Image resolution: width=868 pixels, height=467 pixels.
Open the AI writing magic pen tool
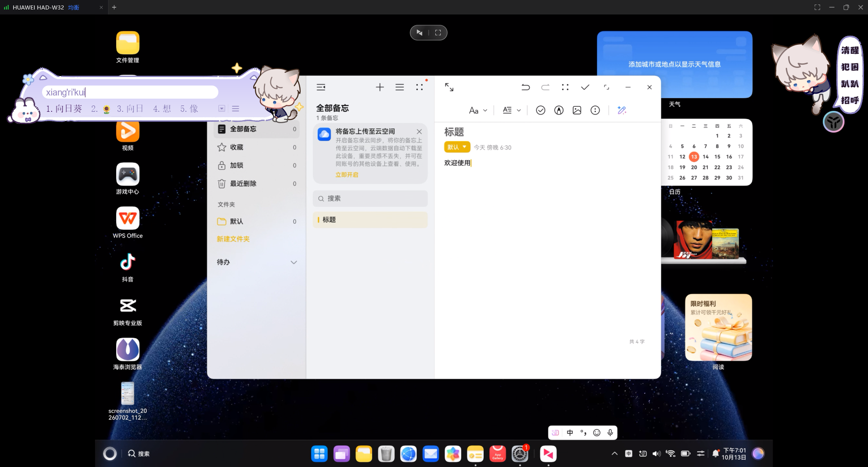click(622, 110)
